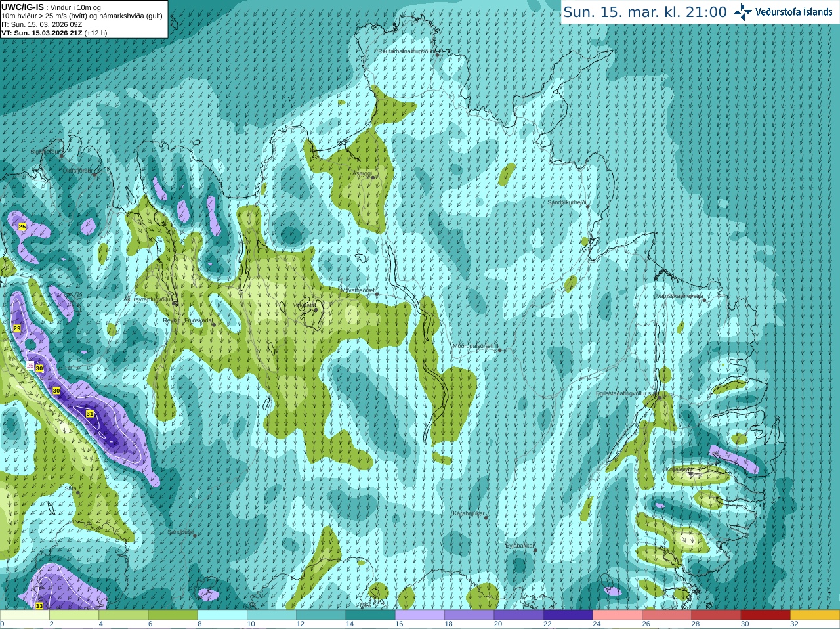Click the Eyjabakkar station label
840x629 pixels.
(x=520, y=546)
